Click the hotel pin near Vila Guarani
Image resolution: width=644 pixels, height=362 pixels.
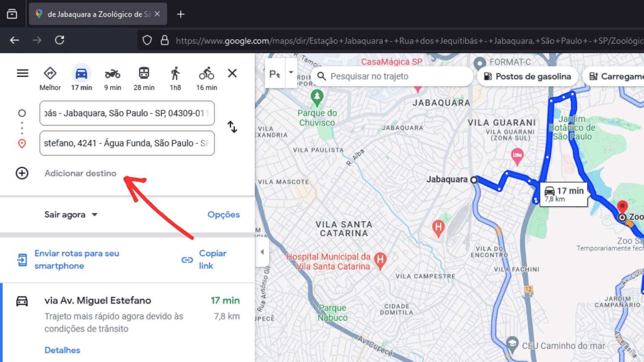tap(517, 156)
